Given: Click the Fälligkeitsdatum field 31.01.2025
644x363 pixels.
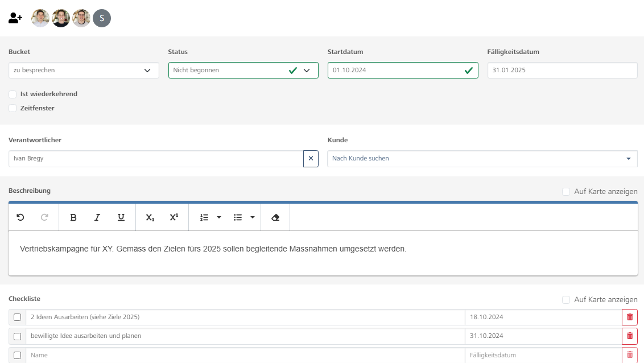Looking at the screenshot, I should point(562,71).
